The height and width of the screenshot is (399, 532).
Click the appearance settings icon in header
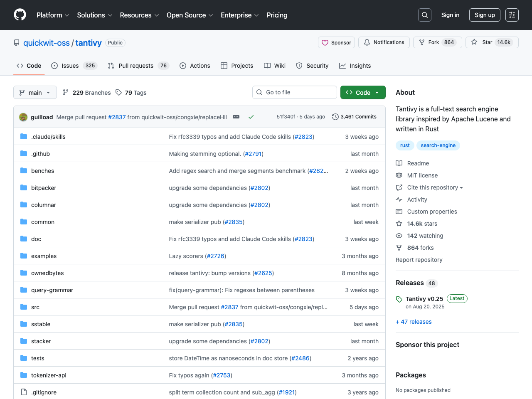[512, 15]
